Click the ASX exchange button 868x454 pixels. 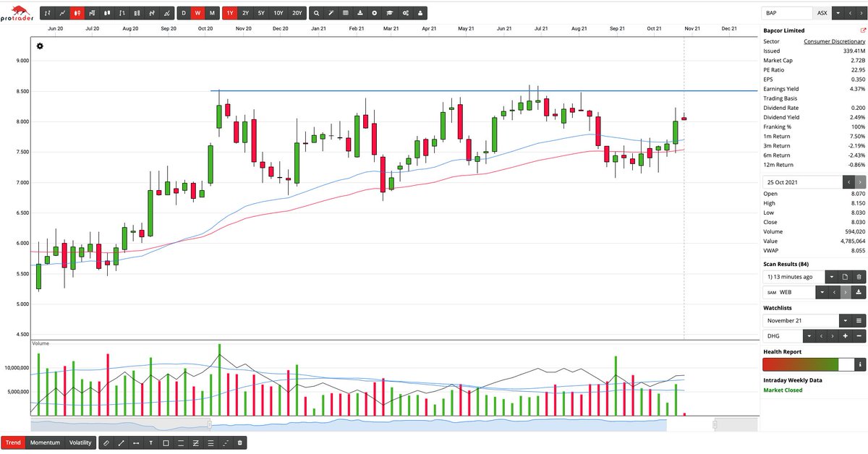pyautogui.click(x=822, y=13)
